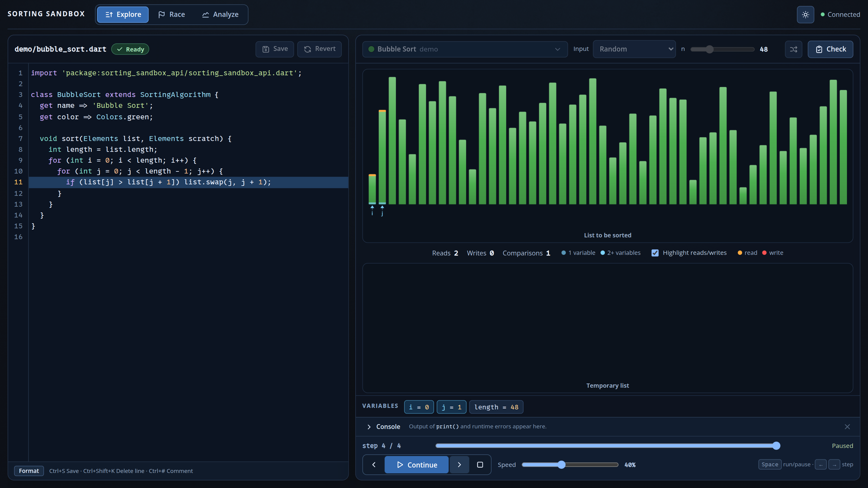Click the i = 0 variable chip
The image size is (868, 488).
[419, 407]
